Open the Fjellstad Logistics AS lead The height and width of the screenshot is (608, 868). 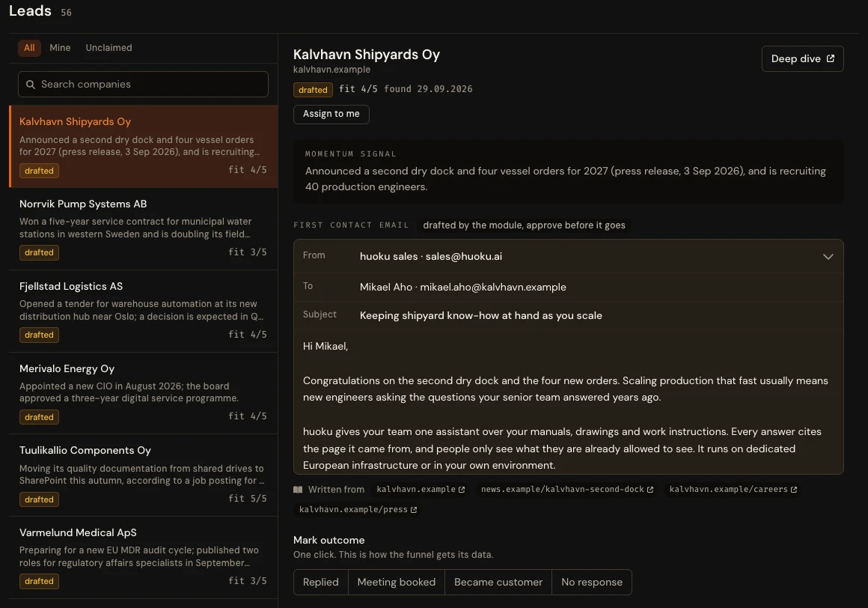coord(144,311)
